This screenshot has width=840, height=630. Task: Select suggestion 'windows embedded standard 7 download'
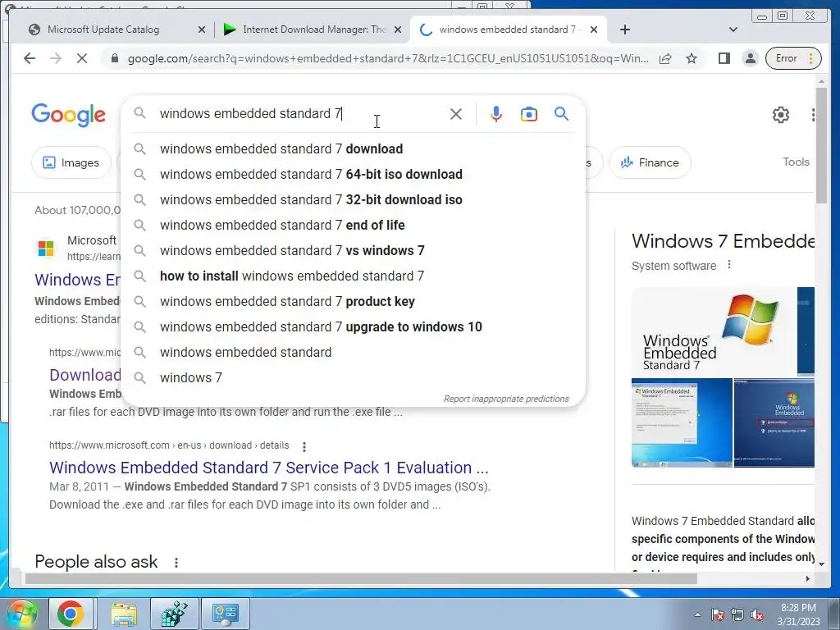click(x=354, y=149)
